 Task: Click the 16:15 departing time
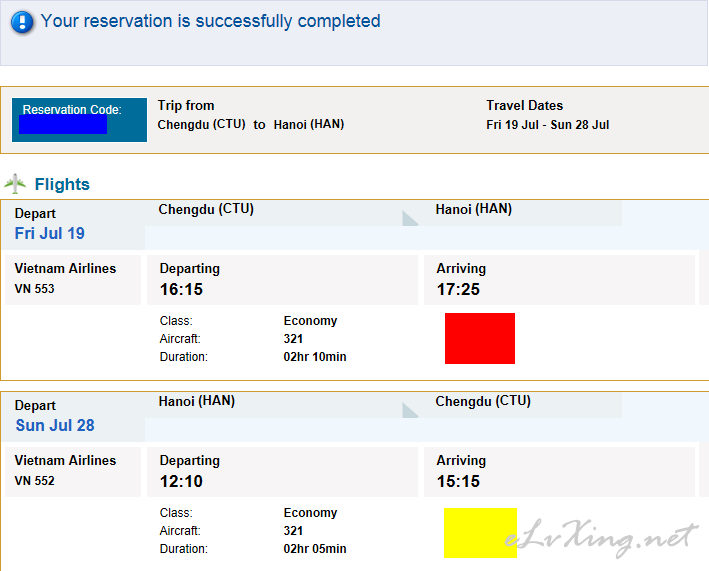pos(181,289)
